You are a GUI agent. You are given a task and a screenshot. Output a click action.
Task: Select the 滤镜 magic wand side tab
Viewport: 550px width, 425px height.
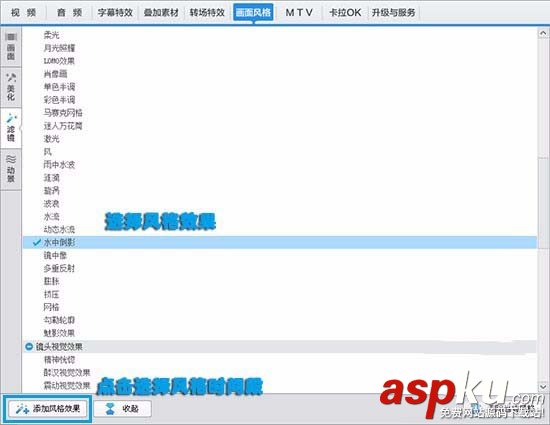(11, 127)
